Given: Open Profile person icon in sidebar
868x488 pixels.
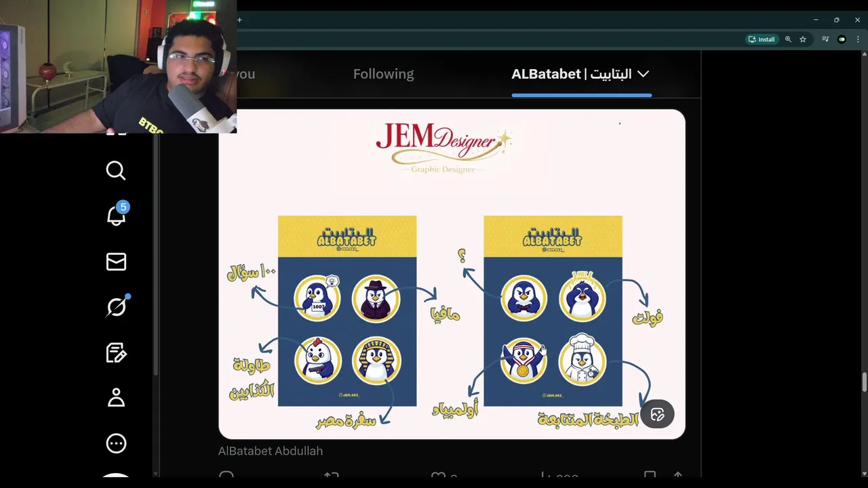Looking at the screenshot, I should (x=116, y=397).
